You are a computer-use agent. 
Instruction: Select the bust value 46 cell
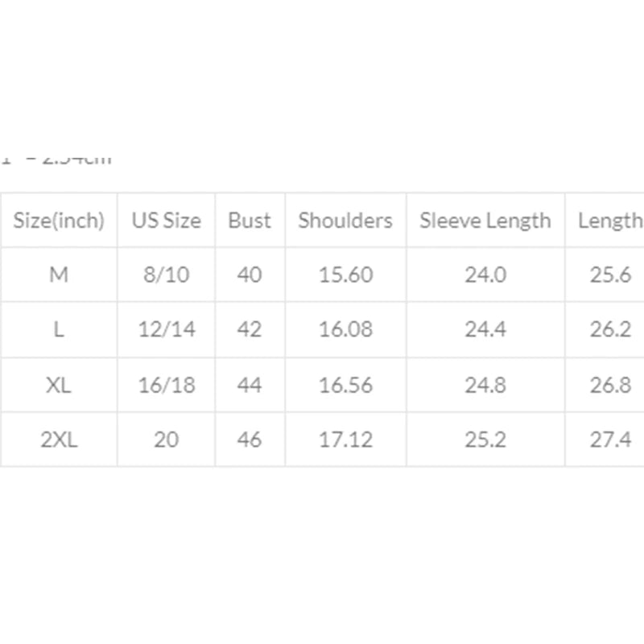(x=250, y=440)
